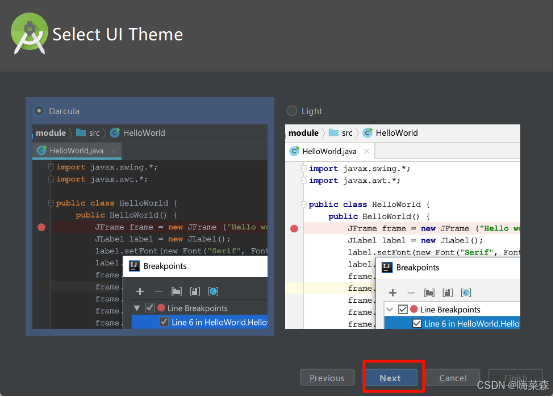Select 'Line 6 in HelloWorld' row in Darcula preview

pyautogui.click(x=200, y=322)
